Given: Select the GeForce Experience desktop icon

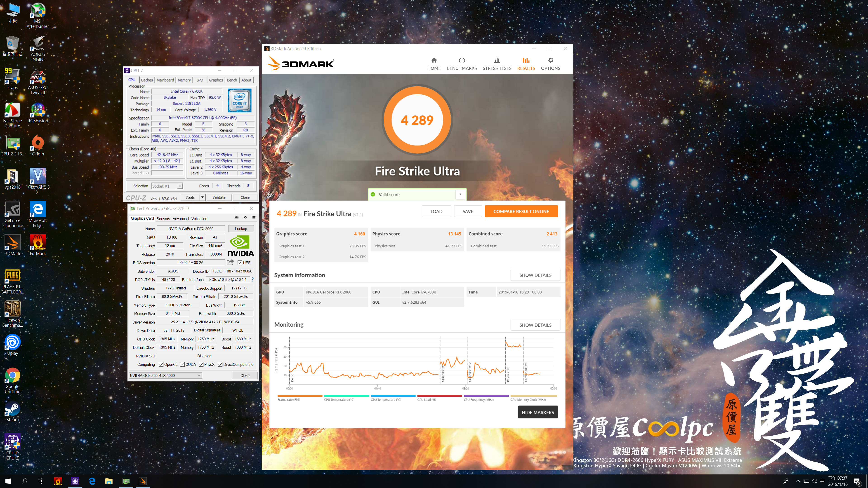Looking at the screenshot, I should coord(12,215).
